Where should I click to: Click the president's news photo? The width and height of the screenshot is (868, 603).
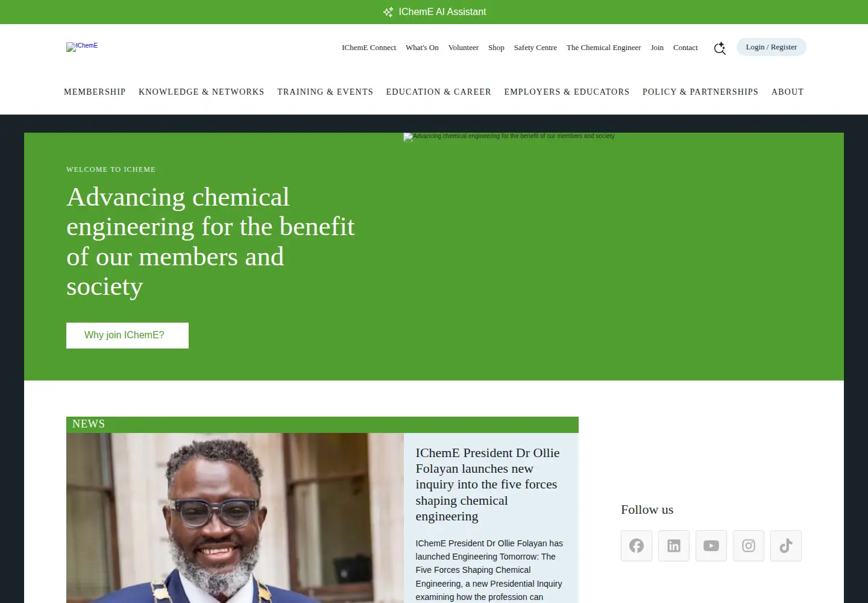(235, 518)
